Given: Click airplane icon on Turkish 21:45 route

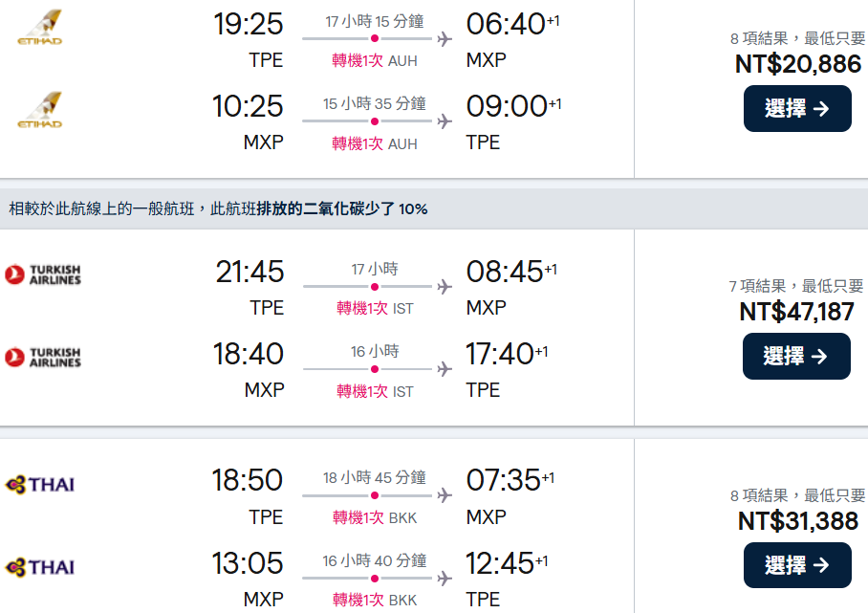Looking at the screenshot, I should tap(444, 287).
